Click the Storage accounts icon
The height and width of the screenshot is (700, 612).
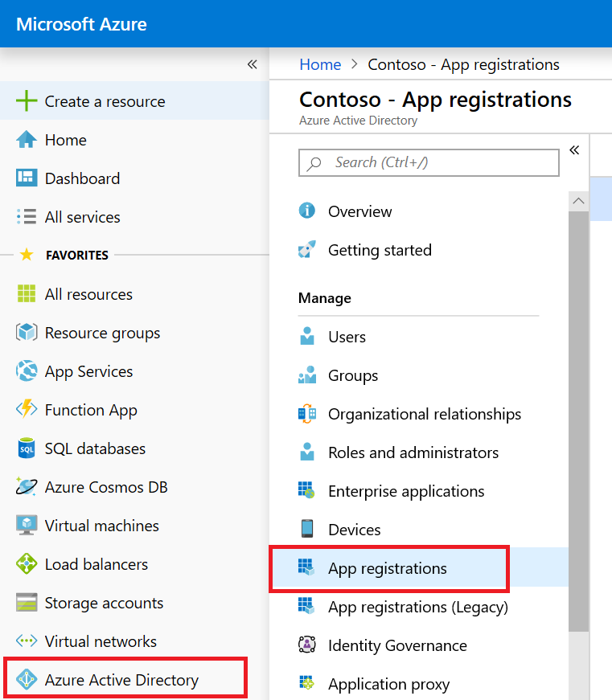[x=27, y=602]
